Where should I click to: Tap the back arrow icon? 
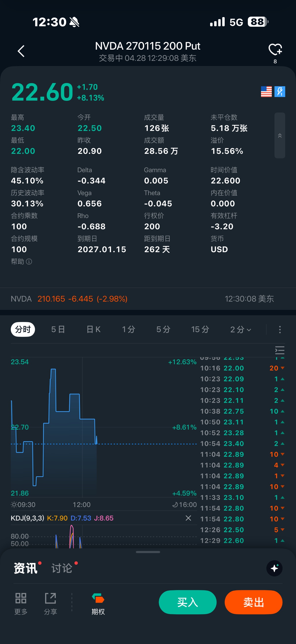tap(21, 51)
